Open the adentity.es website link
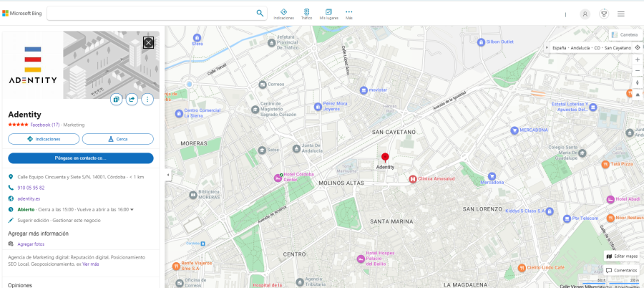Image resolution: width=644 pixels, height=288 pixels. click(x=29, y=198)
